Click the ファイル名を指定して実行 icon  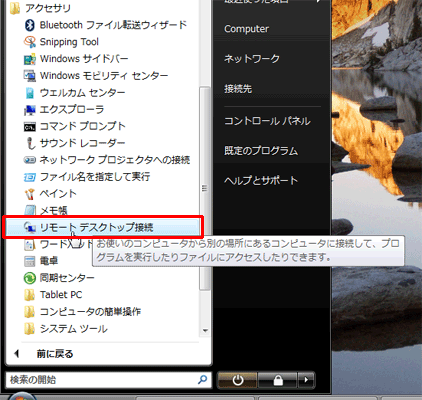tap(30, 177)
